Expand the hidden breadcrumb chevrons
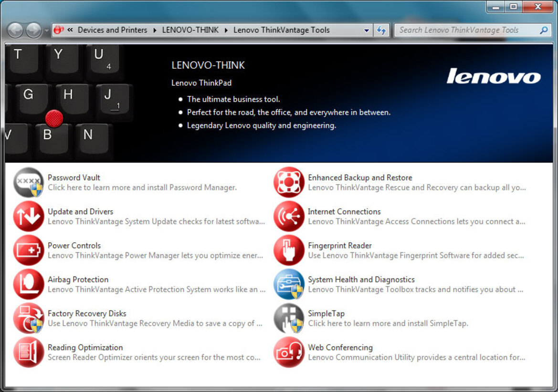This screenshot has height=392, width=558. point(70,30)
